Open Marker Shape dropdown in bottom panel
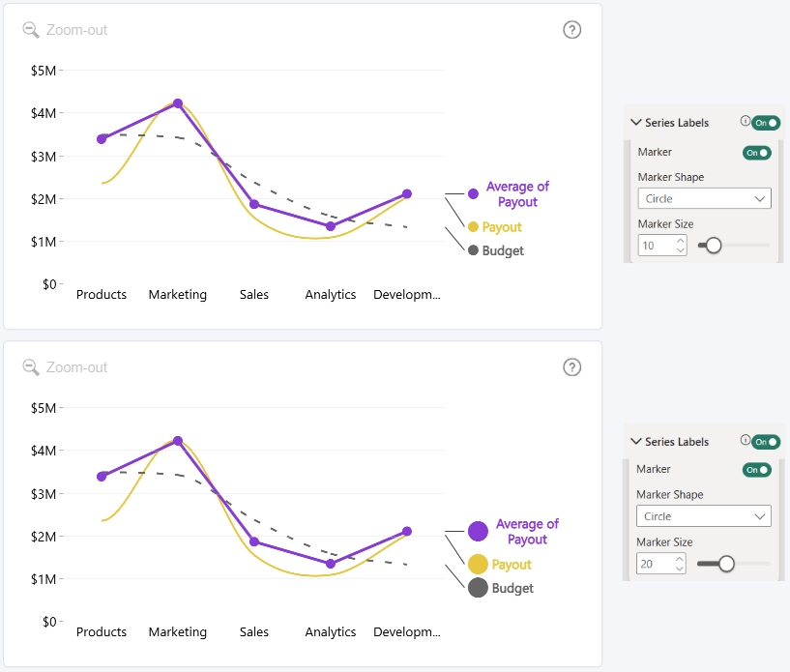The width and height of the screenshot is (790, 672). coord(703,516)
